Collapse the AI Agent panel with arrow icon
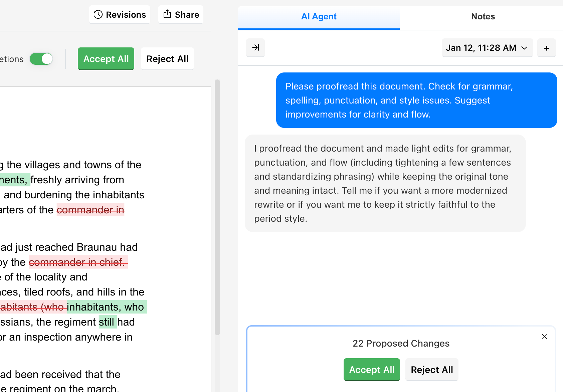Screen dimensions: 563x392 pyautogui.click(x=255, y=47)
